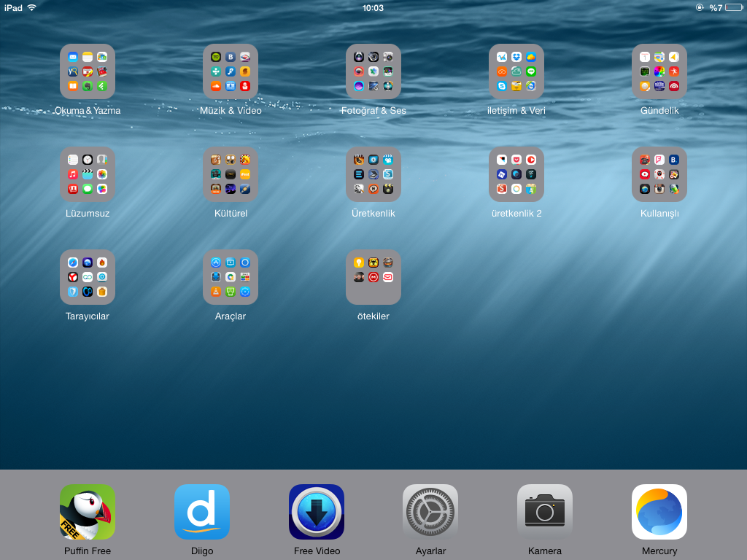The height and width of the screenshot is (560, 747).
Task: Tap the Free Video label in dock
Action: point(317,551)
